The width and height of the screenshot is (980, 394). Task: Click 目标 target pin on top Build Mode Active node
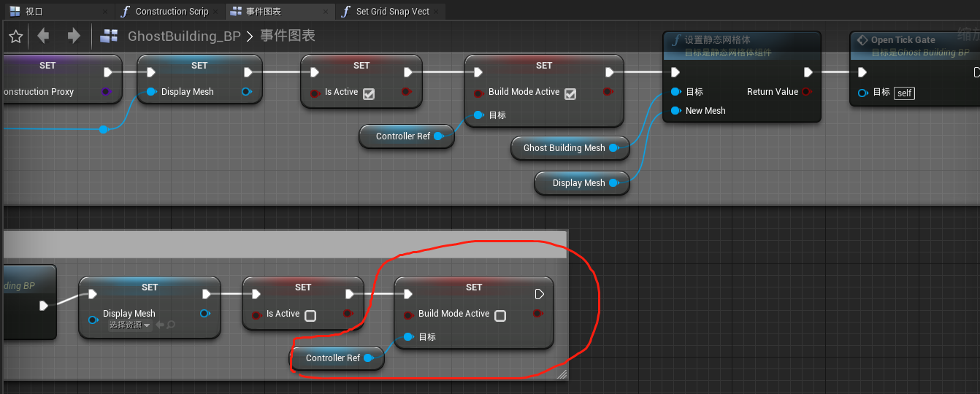click(x=478, y=115)
